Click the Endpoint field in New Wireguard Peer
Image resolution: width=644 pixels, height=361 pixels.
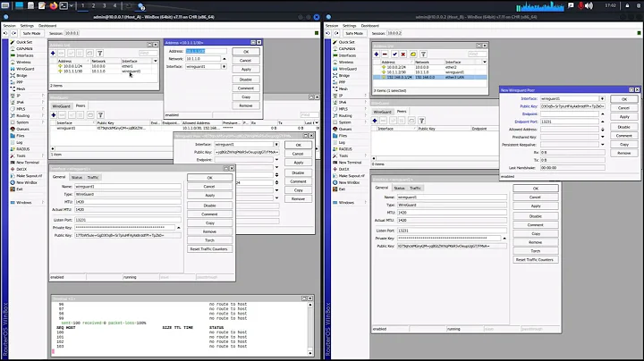[x=569, y=114]
